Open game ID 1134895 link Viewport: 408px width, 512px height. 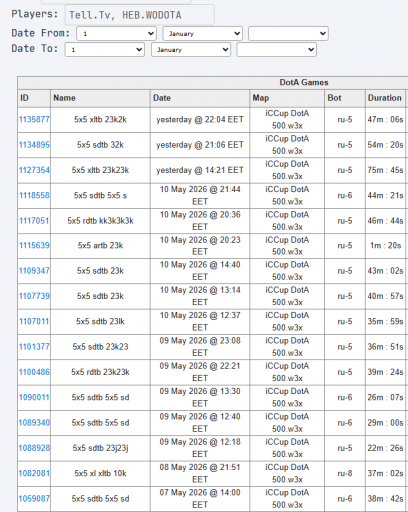[34, 145]
